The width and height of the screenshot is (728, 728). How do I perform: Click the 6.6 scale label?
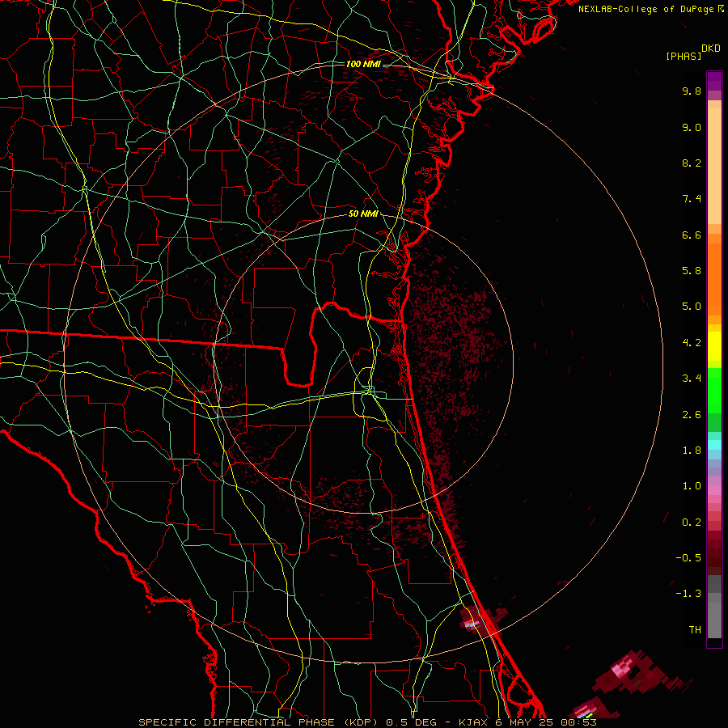click(x=692, y=235)
